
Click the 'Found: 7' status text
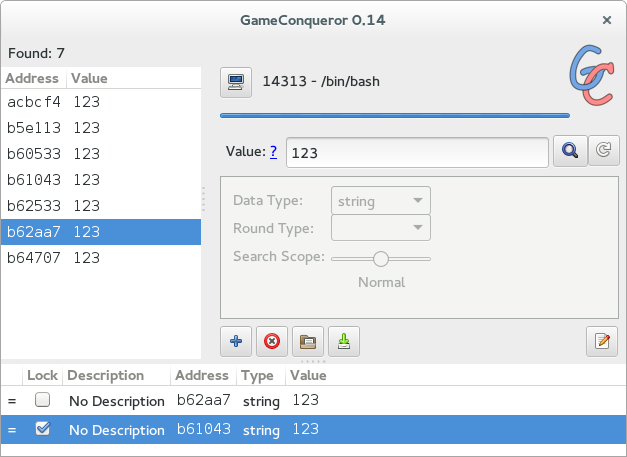tap(36, 53)
